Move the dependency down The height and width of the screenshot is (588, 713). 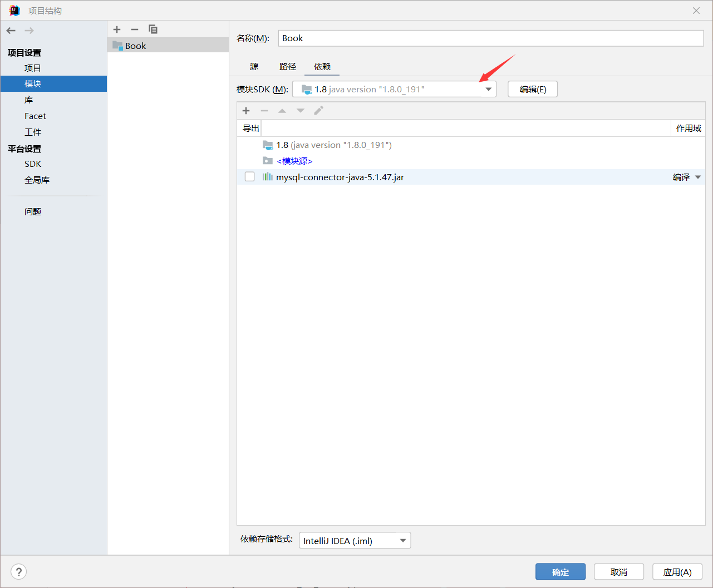(x=301, y=111)
